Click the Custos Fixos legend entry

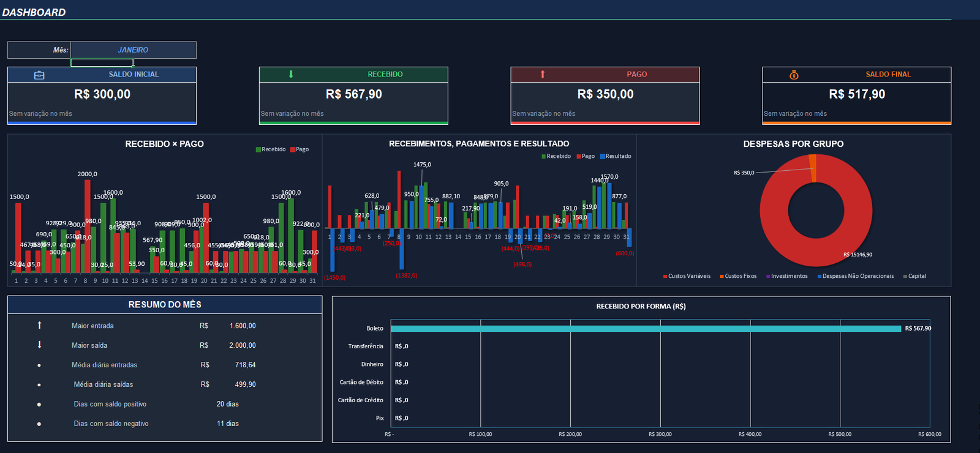click(738, 276)
